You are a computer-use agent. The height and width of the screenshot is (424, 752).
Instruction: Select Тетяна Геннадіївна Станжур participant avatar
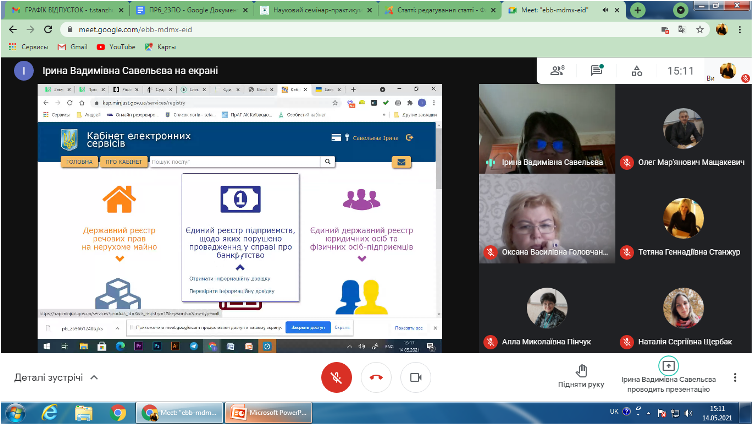click(x=683, y=218)
